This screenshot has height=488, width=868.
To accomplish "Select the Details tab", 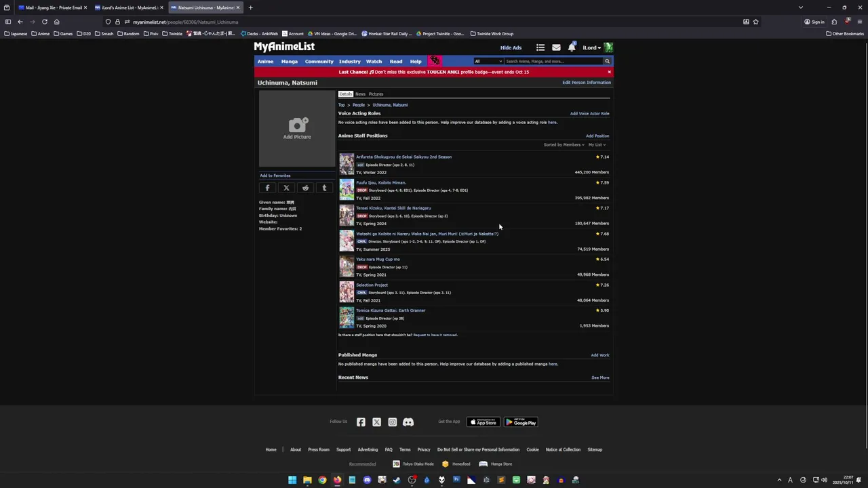I will tap(345, 94).
